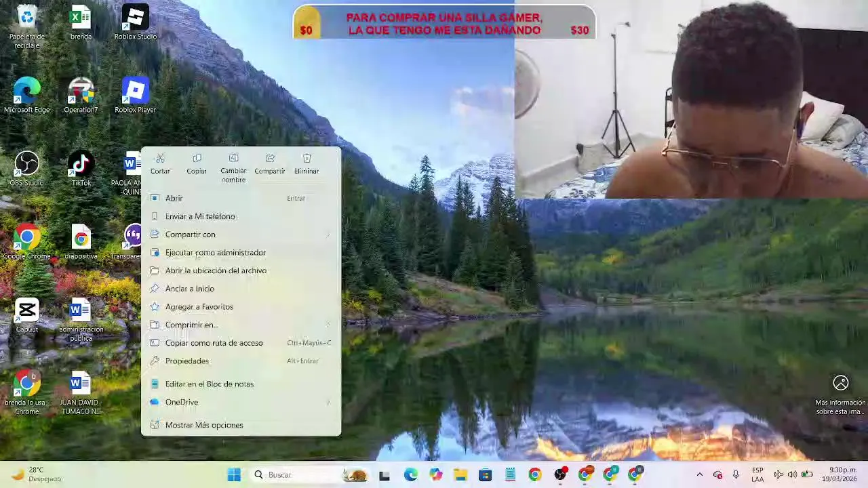Select Copiar como ruta de acceso
Screen dimensions: 868x488
(241, 343)
